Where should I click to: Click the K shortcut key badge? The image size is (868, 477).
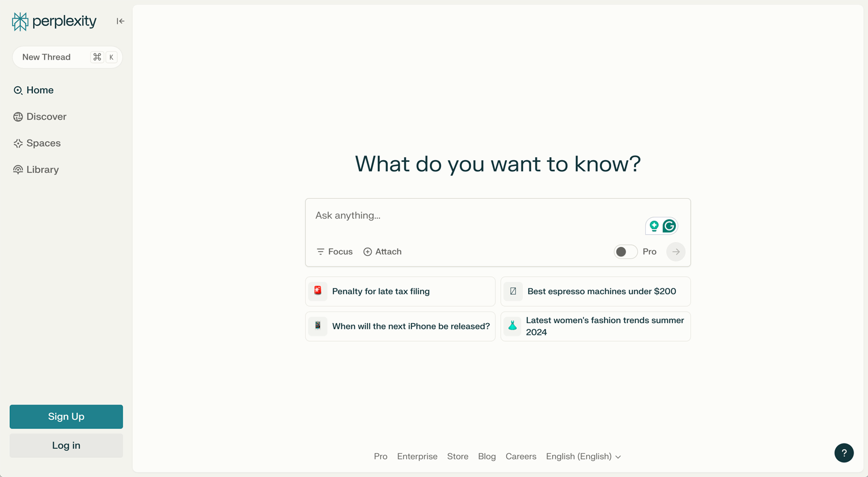tap(112, 57)
